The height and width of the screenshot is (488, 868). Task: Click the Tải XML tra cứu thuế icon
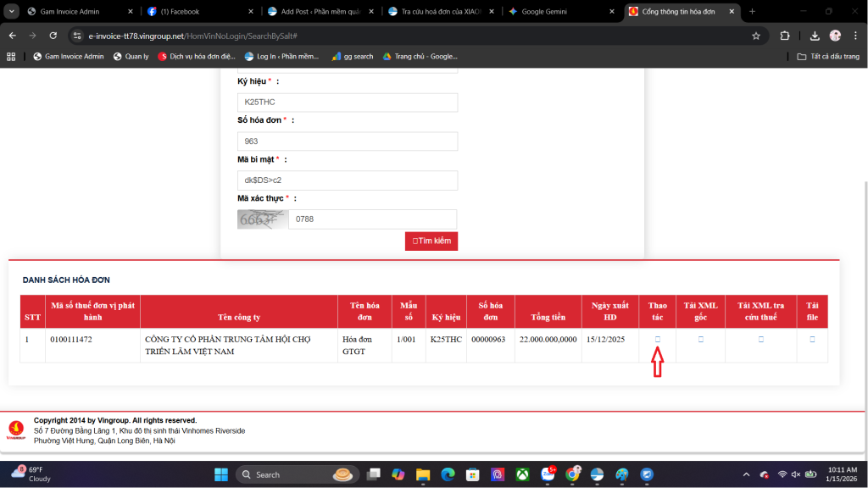(x=760, y=339)
